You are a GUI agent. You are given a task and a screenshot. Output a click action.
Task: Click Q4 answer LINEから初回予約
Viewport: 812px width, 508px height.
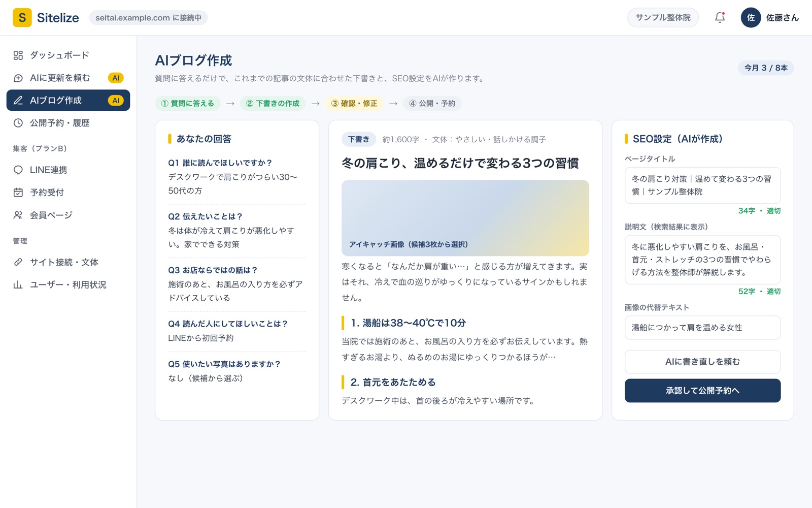pos(201,338)
